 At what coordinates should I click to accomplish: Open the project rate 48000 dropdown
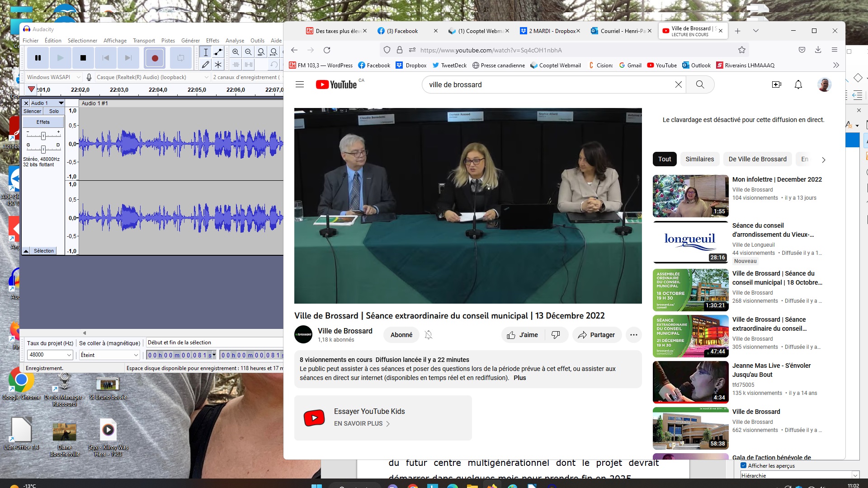click(x=69, y=355)
